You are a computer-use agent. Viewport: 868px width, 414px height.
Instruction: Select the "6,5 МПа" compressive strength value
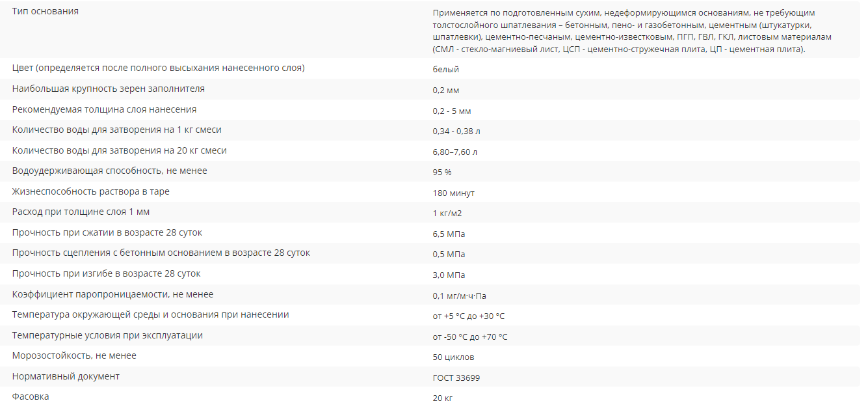(449, 234)
